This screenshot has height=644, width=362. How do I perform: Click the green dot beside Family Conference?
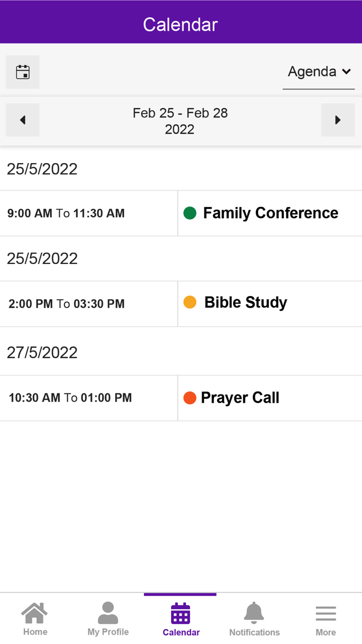click(x=190, y=213)
